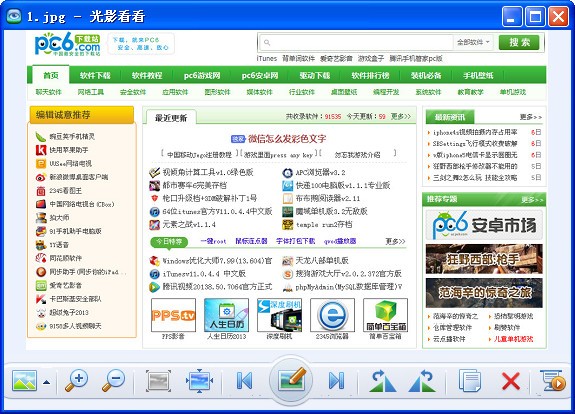Click the 人生日历 thumbnail

(x=226, y=315)
